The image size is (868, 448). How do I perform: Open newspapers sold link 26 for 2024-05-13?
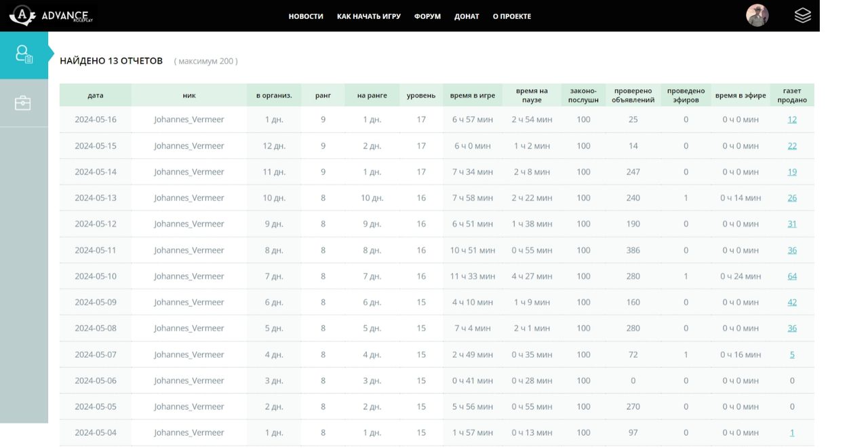click(792, 198)
